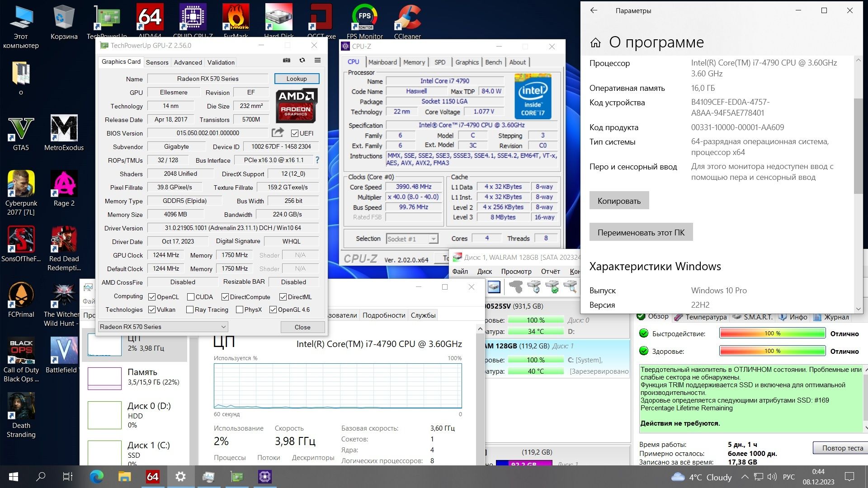Toggle the DirectCompute checkbox
Image resolution: width=868 pixels, height=488 pixels.
click(225, 297)
